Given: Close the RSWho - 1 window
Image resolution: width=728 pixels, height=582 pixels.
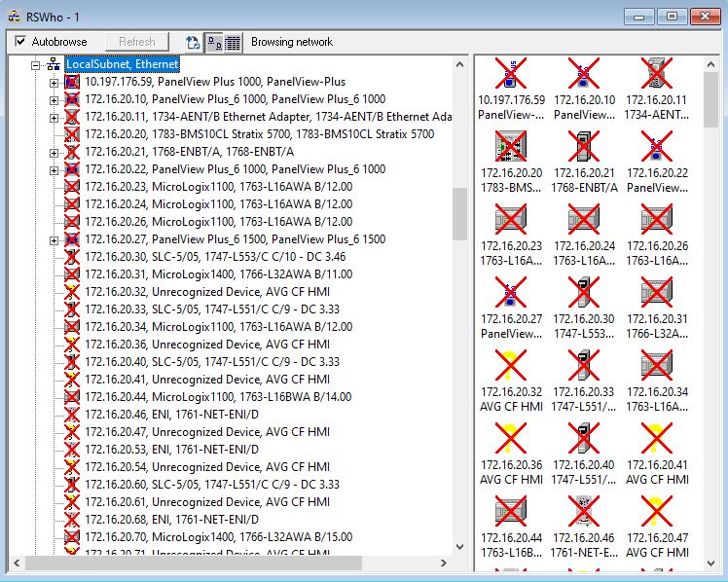Looking at the screenshot, I should click(705, 17).
